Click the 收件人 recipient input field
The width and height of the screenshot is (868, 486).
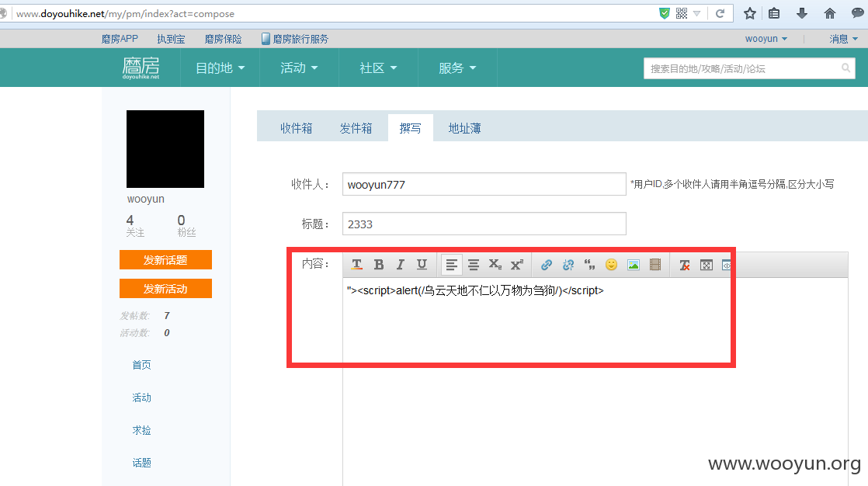[x=484, y=184]
